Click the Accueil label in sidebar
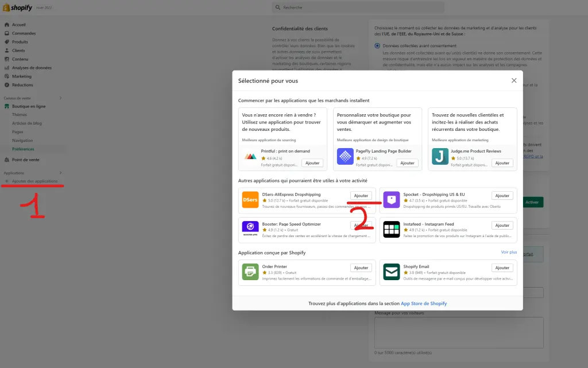 pyautogui.click(x=19, y=25)
